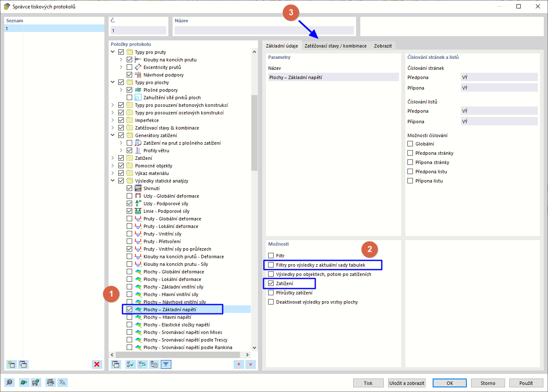Click Uložit a zobrazit button

click(407, 383)
